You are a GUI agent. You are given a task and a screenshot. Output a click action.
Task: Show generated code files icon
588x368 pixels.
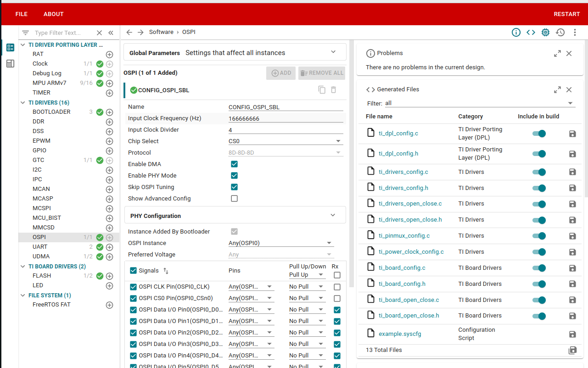point(531,32)
